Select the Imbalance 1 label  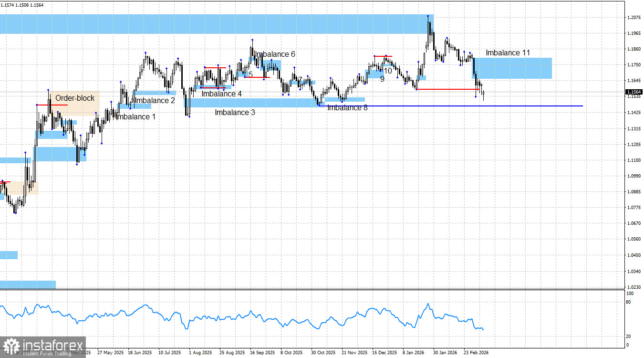pos(135,116)
